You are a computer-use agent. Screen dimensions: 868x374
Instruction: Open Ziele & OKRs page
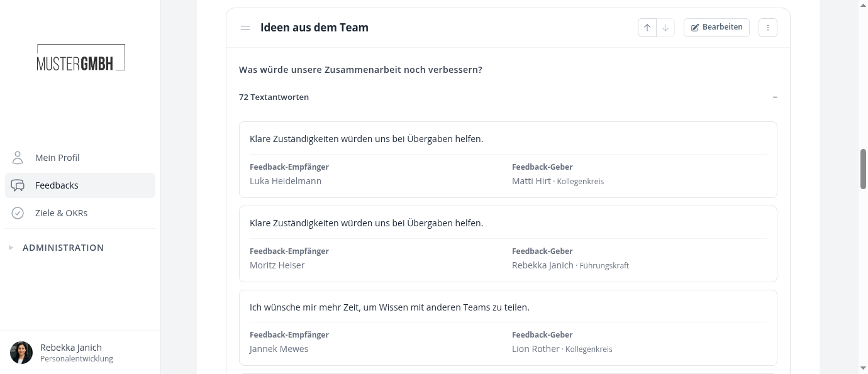(80, 213)
